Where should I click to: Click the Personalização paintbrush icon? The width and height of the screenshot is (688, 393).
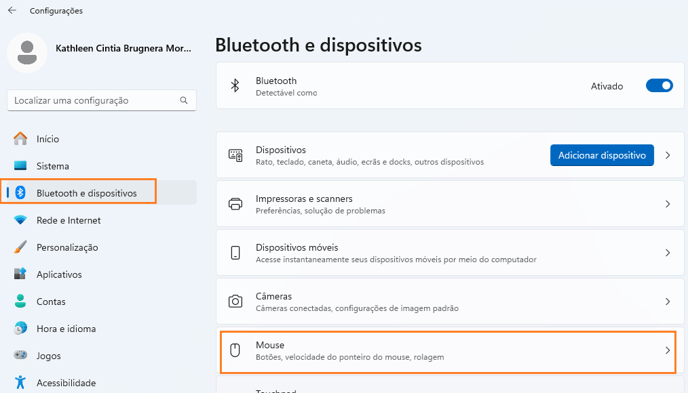click(x=20, y=247)
